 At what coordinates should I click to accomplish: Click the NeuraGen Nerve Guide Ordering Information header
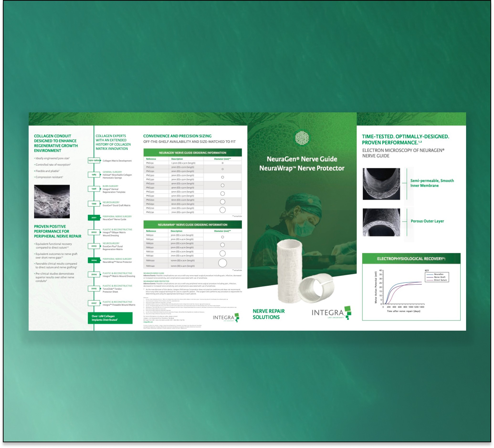pos(193,153)
